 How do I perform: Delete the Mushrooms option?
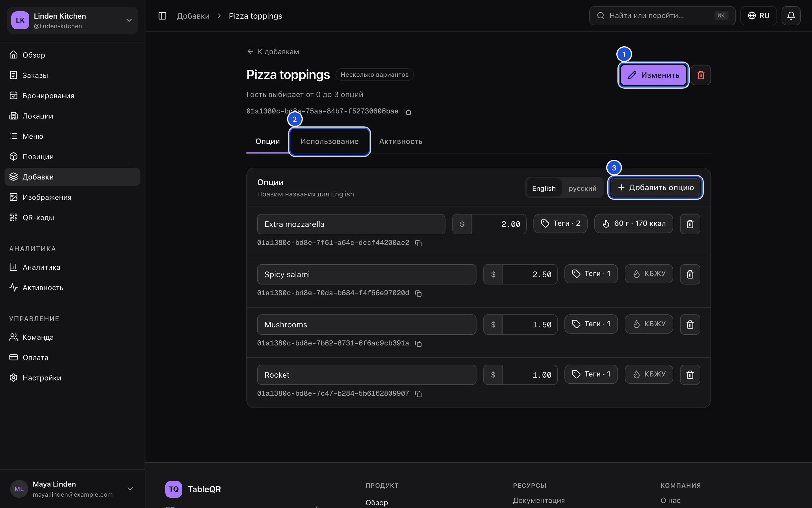pos(690,325)
